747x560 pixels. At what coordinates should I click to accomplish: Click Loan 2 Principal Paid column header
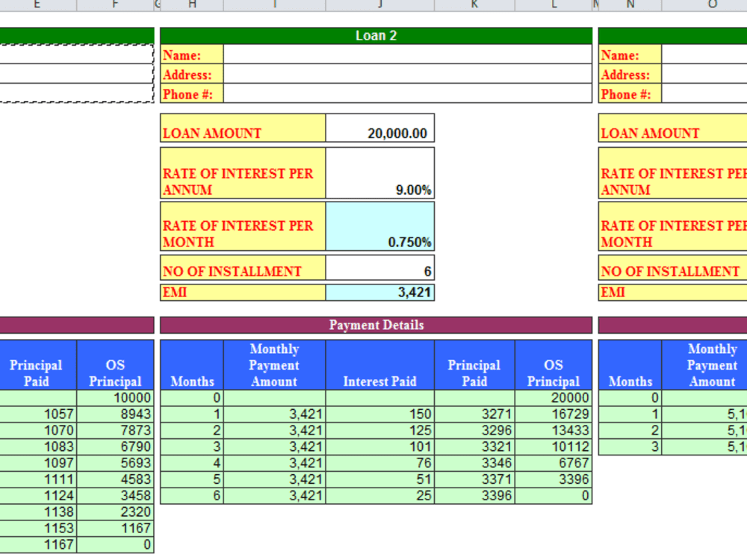click(474, 365)
